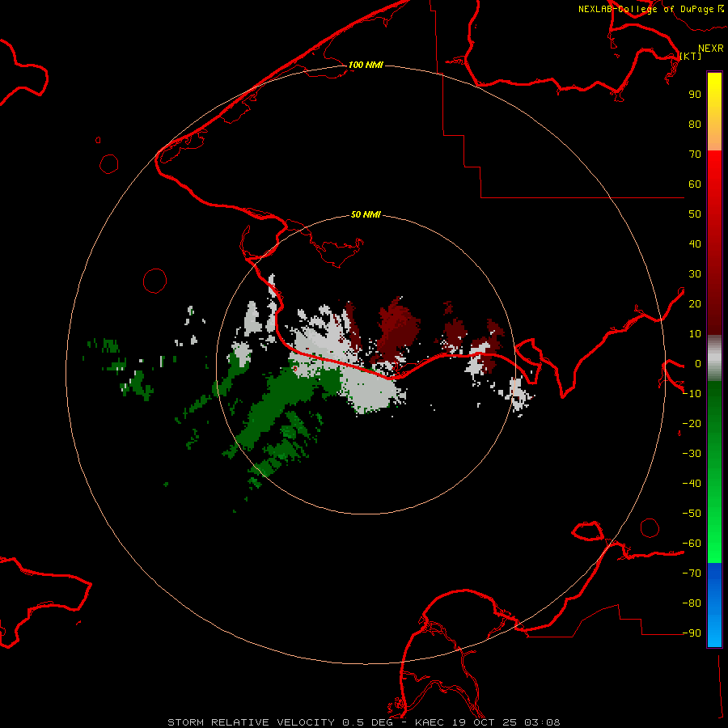Click the 03:08 timestamp in caption
Image resolution: width=728 pixels, height=728 pixels.
pyautogui.click(x=542, y=722)
